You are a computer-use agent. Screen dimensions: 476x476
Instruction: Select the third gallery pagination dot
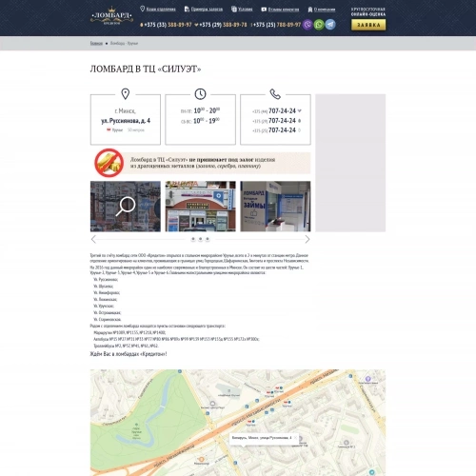pyautogui.click(x=208, y=239)
